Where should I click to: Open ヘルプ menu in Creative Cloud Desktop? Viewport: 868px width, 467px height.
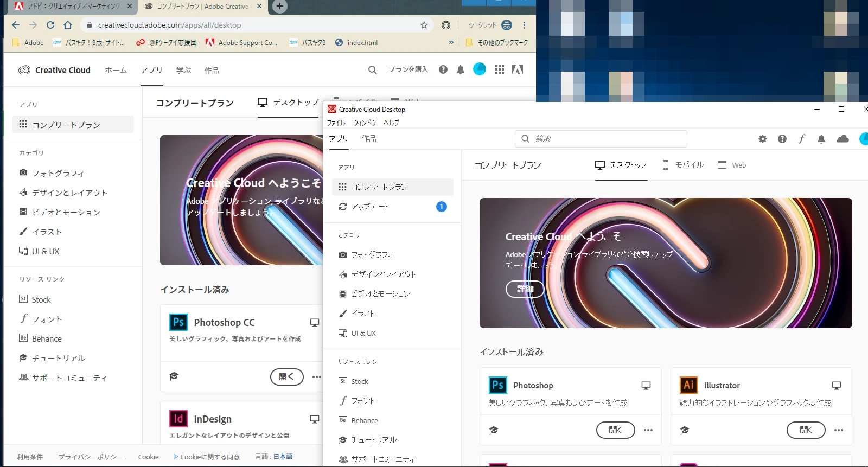(392, 123)
